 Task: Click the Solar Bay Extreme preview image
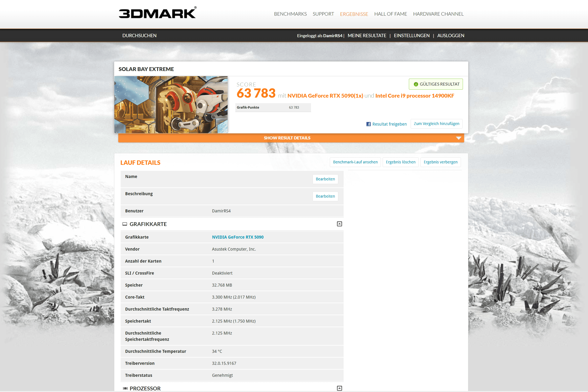pyautogui.click(x=171, y=104)
